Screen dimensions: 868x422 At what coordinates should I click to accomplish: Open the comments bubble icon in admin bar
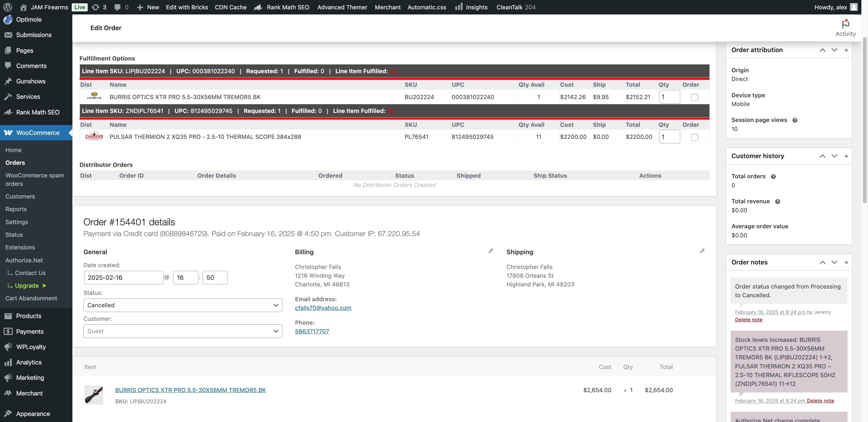[117, 7]
